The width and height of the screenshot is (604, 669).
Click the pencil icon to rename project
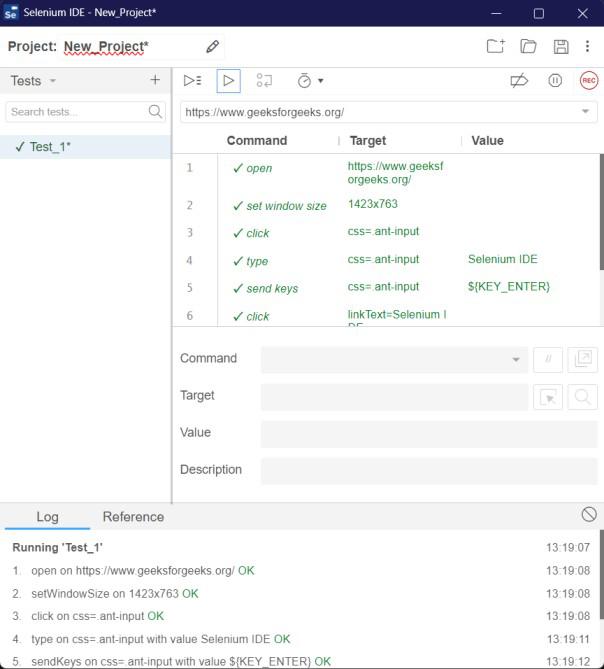[212, 47]
